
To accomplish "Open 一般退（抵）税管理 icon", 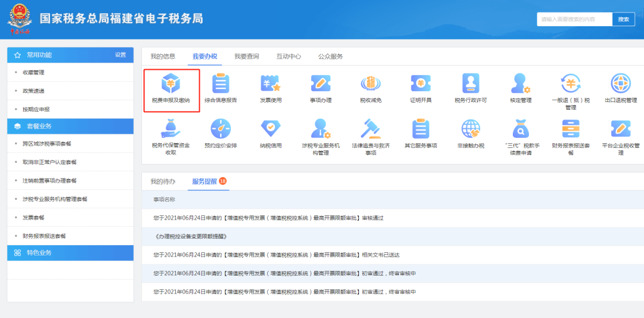I will [x=571, y=84].
